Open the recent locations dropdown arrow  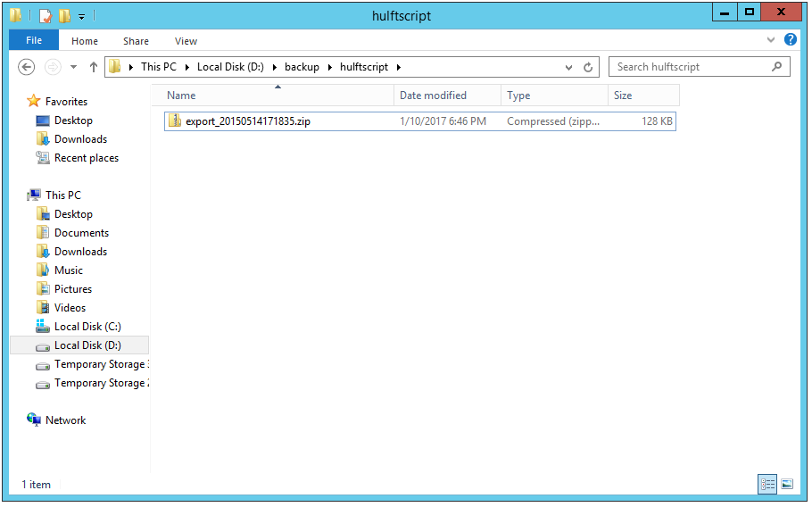[73, 67]
